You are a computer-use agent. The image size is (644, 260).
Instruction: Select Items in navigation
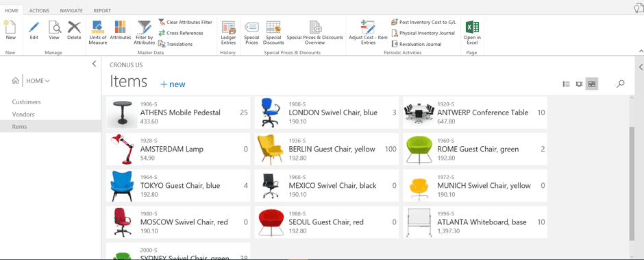51,127
